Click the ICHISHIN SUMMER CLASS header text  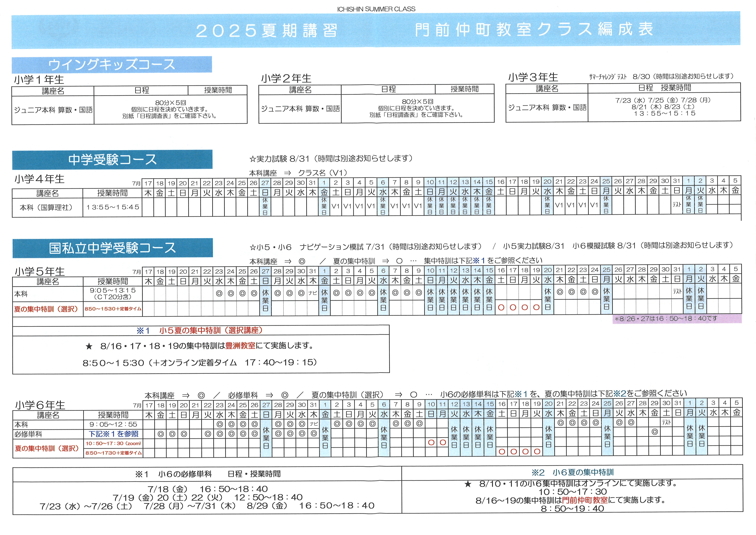click(376, 9)
